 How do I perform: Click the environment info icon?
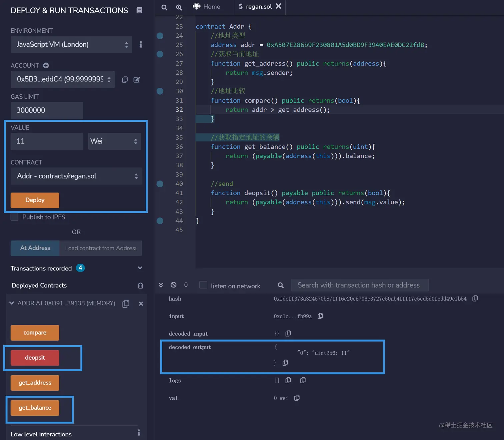[x=141, y=44]
